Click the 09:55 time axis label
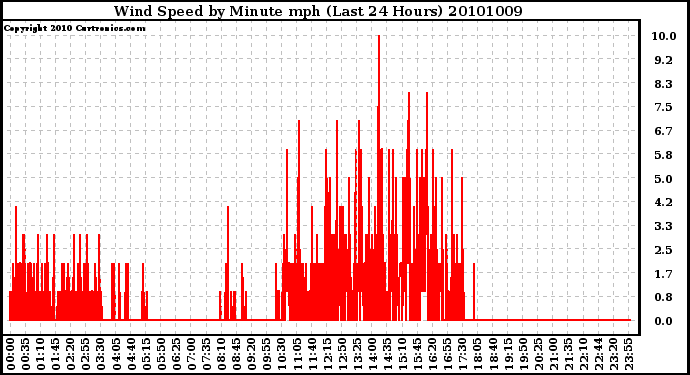The width and height of the screenshot is (690, 375). point(266,355)
